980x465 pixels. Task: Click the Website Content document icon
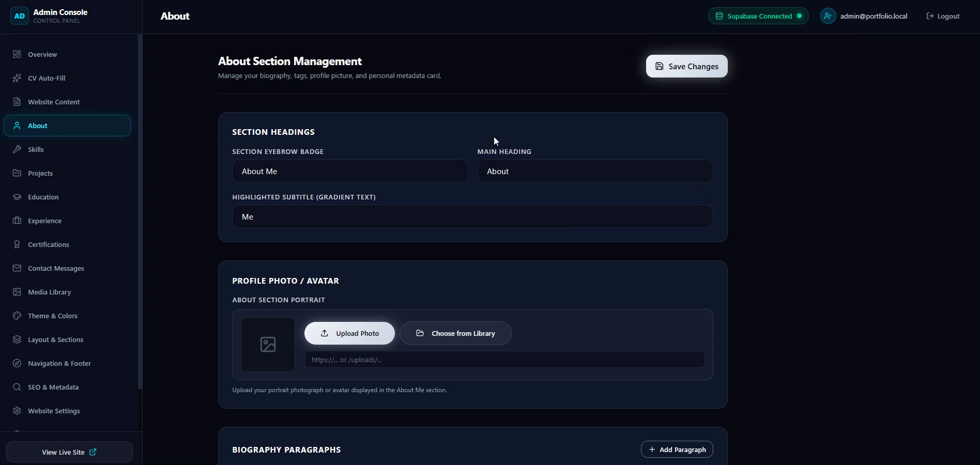click(17, 102)
